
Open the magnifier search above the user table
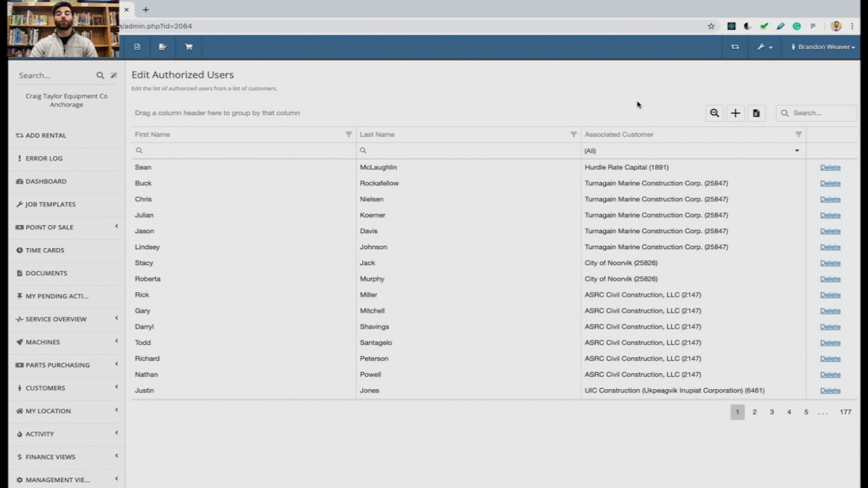coord(714,113)
